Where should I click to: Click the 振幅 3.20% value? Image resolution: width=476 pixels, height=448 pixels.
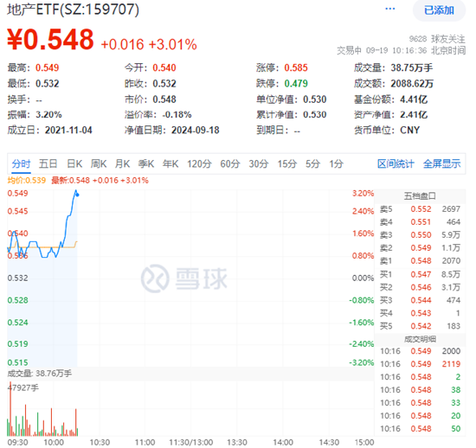(x=48, y=115)
